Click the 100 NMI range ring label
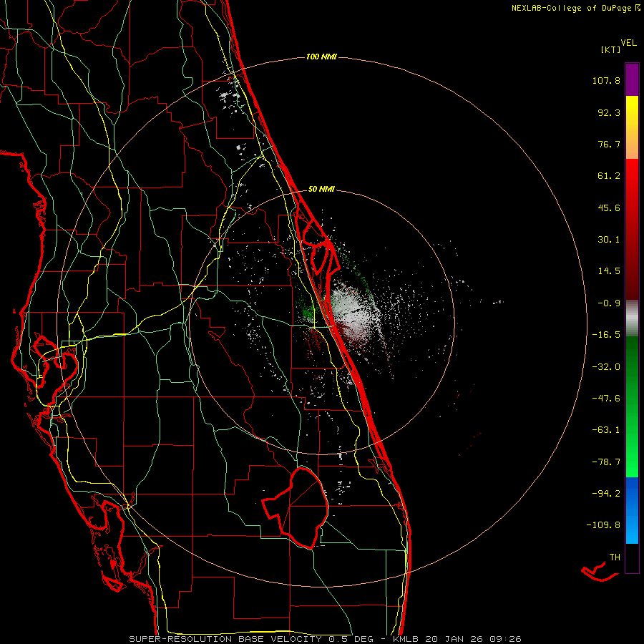 coord(321,57)
